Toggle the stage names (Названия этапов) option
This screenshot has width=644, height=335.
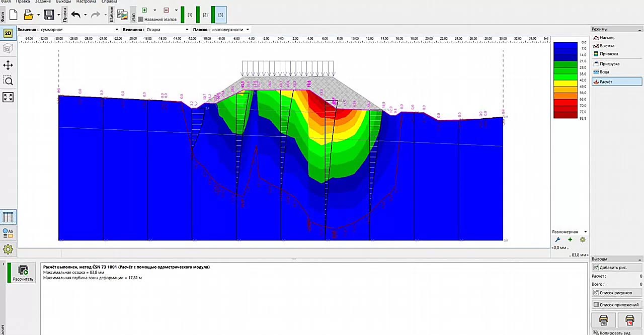[157, 20]
